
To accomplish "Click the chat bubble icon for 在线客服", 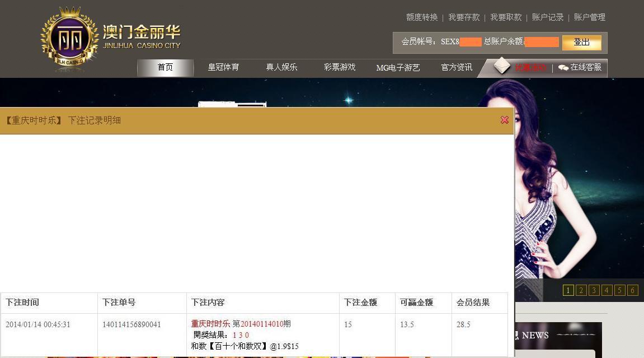I will (563, 67).
